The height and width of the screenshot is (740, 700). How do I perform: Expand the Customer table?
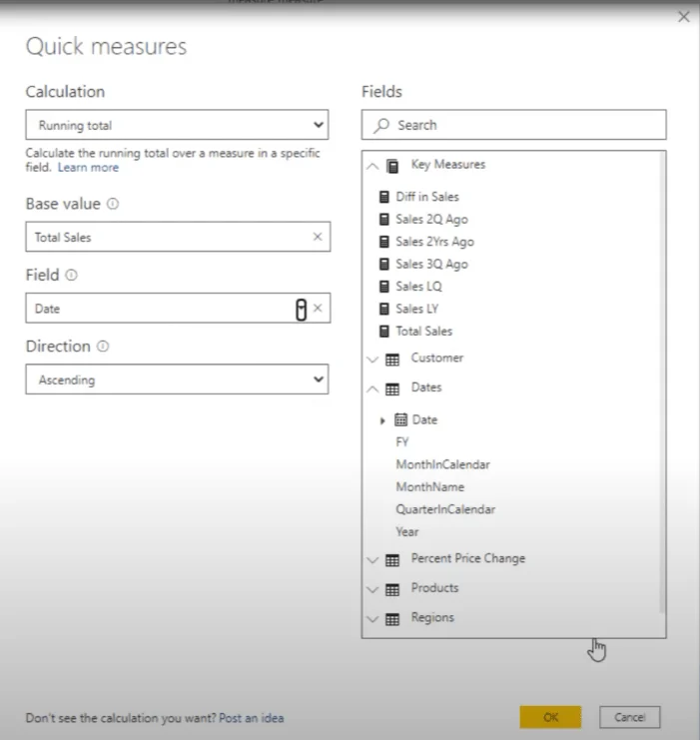click(x=372, y=360)
